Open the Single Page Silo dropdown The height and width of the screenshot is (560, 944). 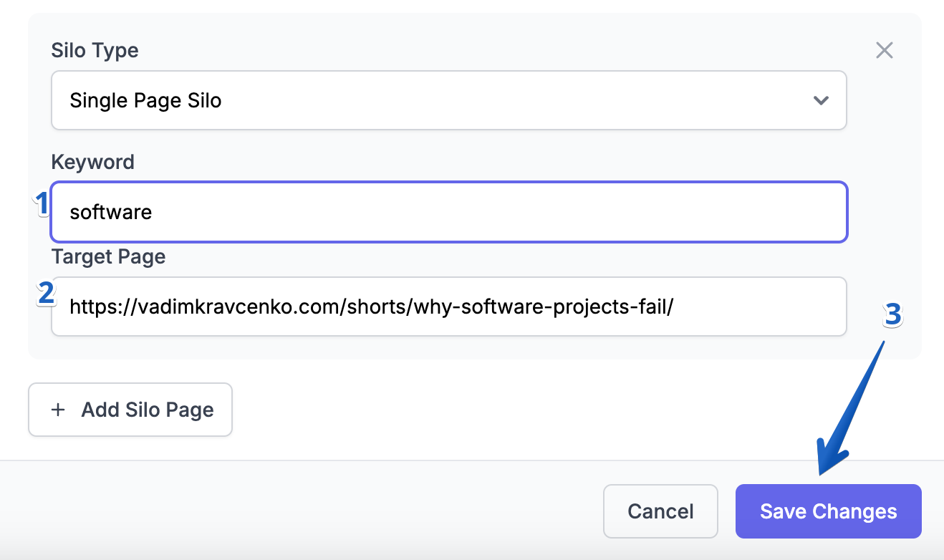pos(449,100)
